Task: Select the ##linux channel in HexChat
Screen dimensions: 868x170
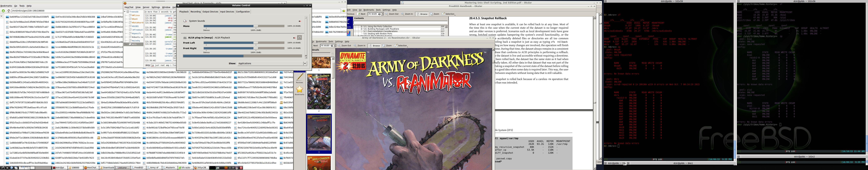Action: pos(136,16)
